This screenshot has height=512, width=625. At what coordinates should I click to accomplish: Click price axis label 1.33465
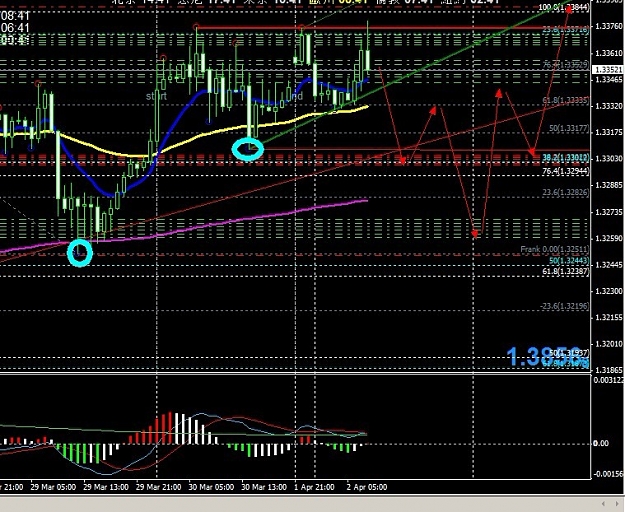(x=609, y=80)
